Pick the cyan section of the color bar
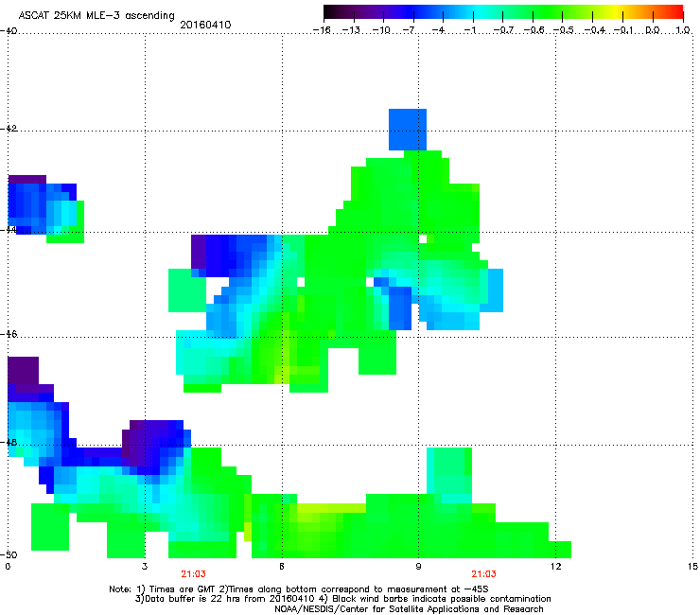Screen dimensions: 700x615 [x=480, y=12]
